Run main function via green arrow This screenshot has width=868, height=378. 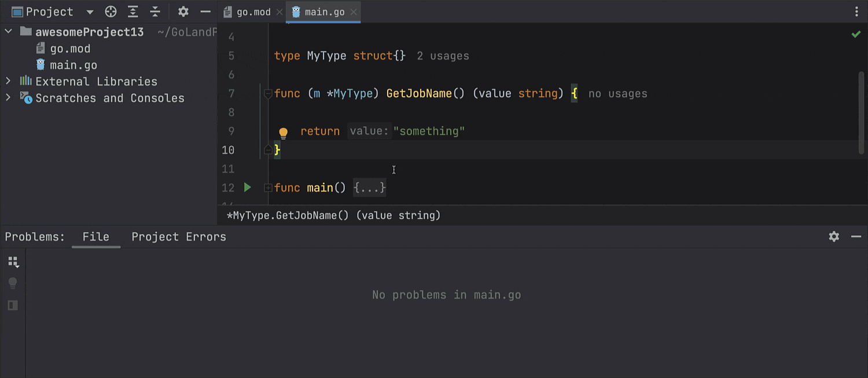coord(248,187)
